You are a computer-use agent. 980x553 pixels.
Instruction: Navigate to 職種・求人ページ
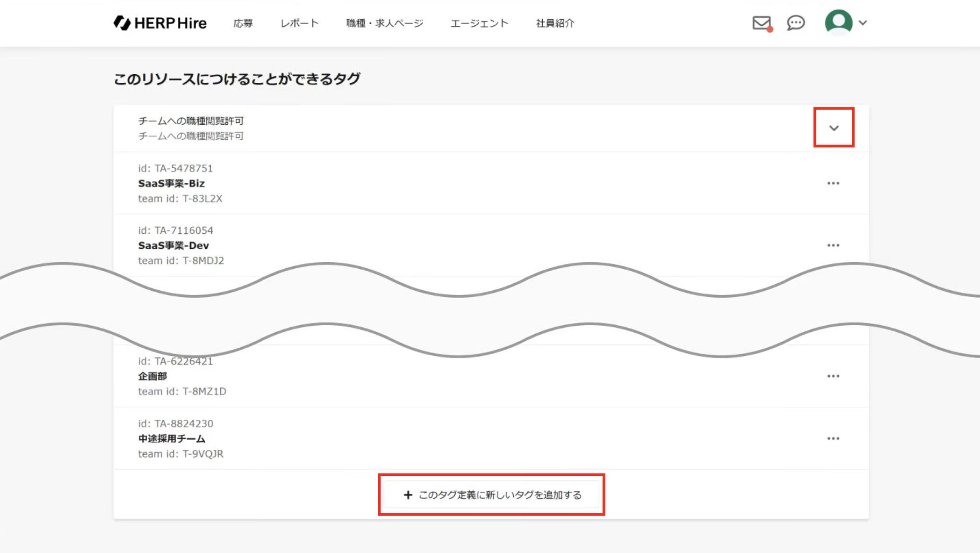(384, 23)
